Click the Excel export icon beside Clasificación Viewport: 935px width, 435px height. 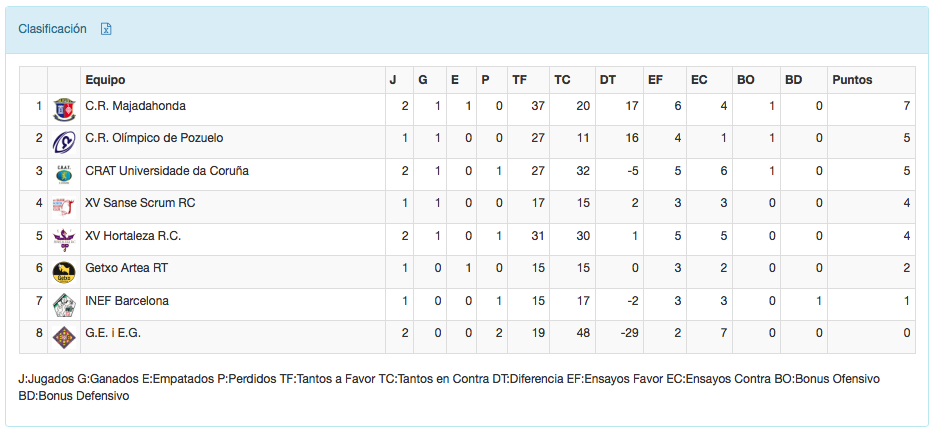[106, 29]
